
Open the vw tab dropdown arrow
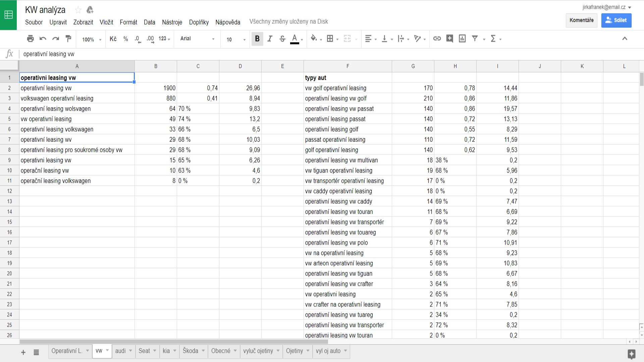click(x=107, y=351)
